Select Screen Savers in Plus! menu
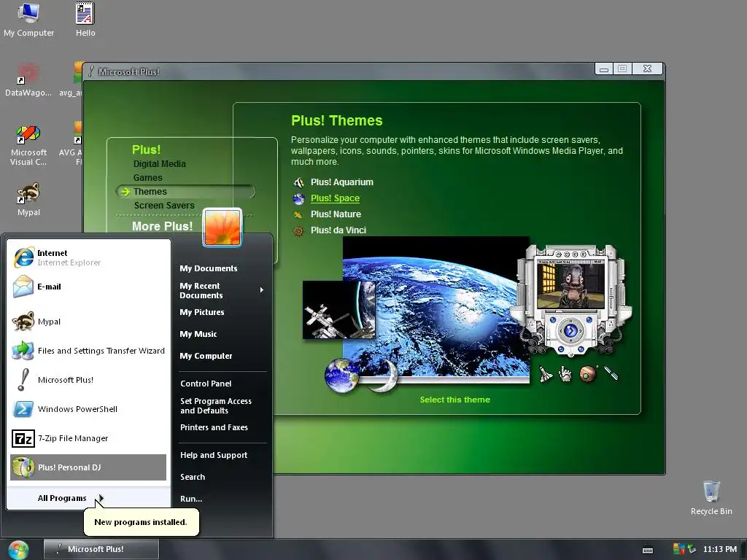 pyautogui.click(x=164, y=205)
